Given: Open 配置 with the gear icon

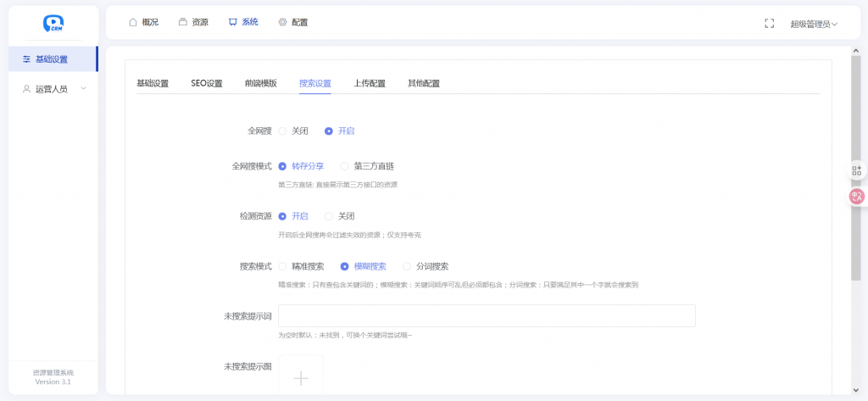Looking at the screenshot, I should [292, 22].
